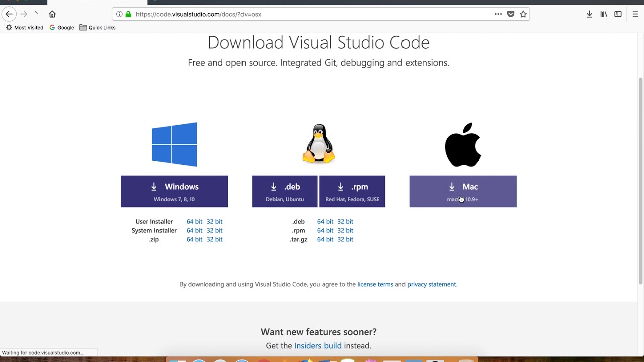
Task: Click 64 bit for Windows User Installer
Action: tap(194, 221)
